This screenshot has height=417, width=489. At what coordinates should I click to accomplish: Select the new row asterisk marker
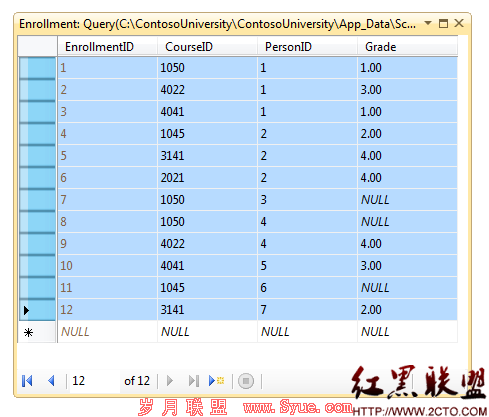[37, 332]
